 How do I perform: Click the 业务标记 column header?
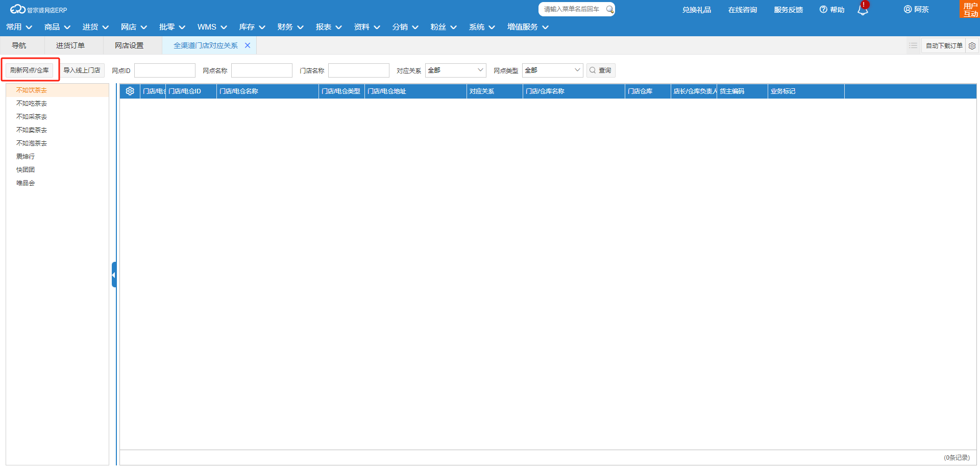(x=806, y=91)
